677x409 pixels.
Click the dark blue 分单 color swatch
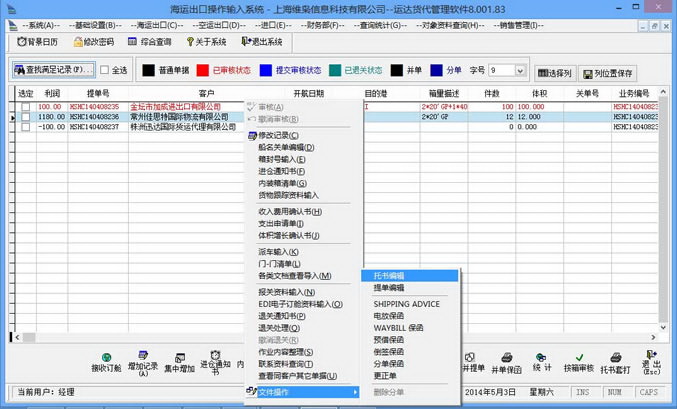(437, 70)
